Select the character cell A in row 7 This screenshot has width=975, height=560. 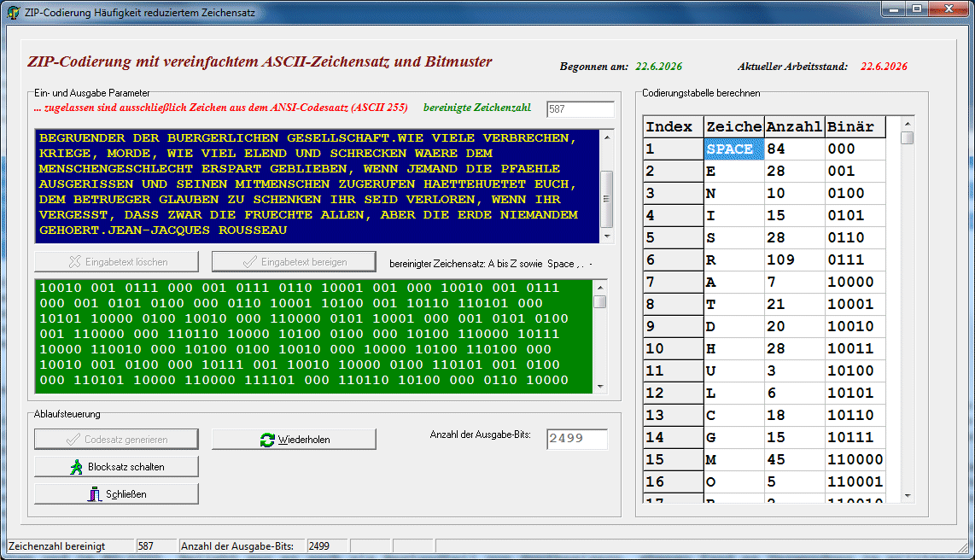(733, 283)
